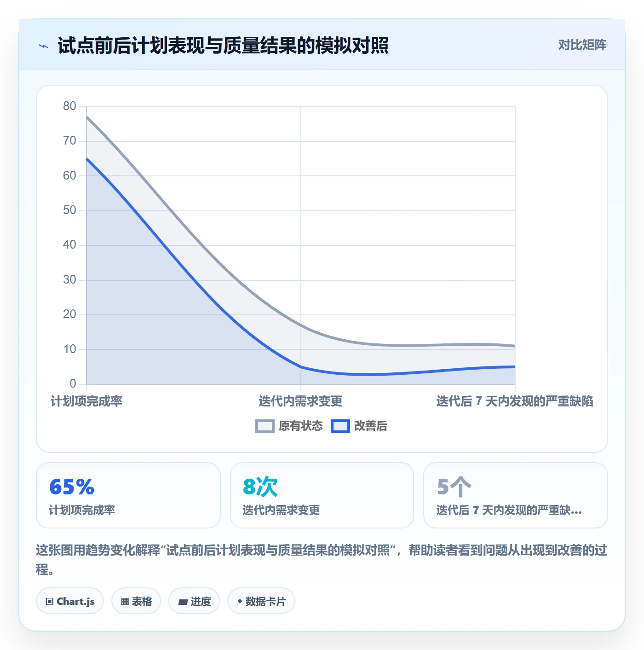This screenshot has height=650, width=644.
Task: Click the square icon in Chart.js chip
Action: pos(50,602)
